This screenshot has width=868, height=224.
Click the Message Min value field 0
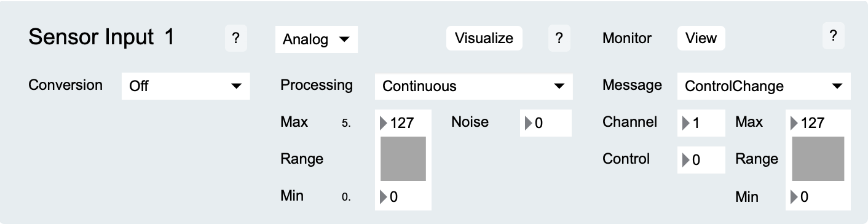click(818, 198)
